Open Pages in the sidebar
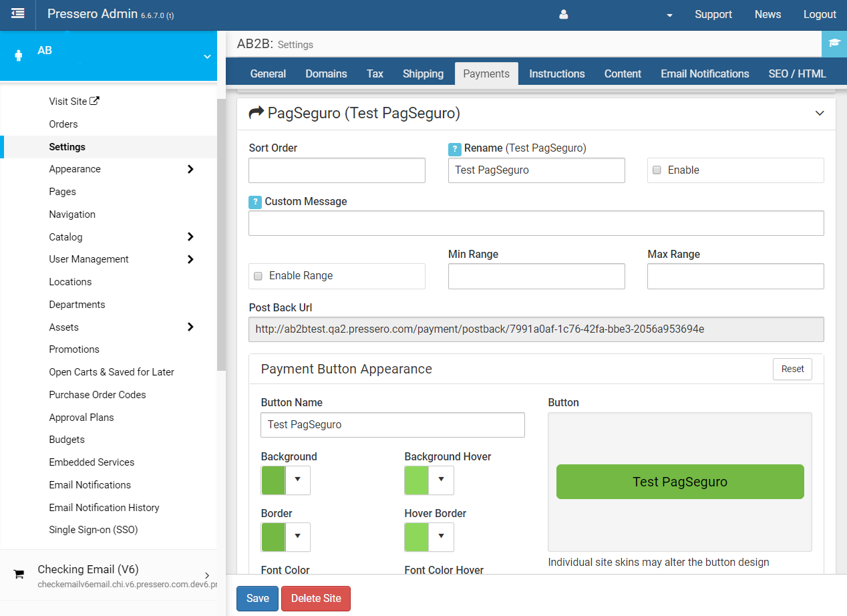Image resolution: width=847 pixels, height=616 pixels. (62, 192)
